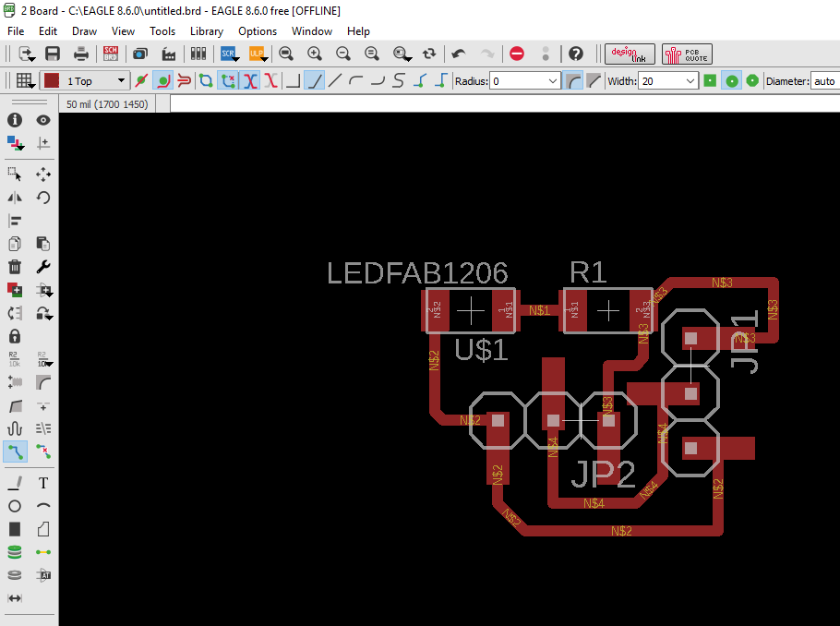Viewport: 840px width, 626px height.
Task: Switch to schematic with SCH/BRD icon
Action: click(111, 54)
